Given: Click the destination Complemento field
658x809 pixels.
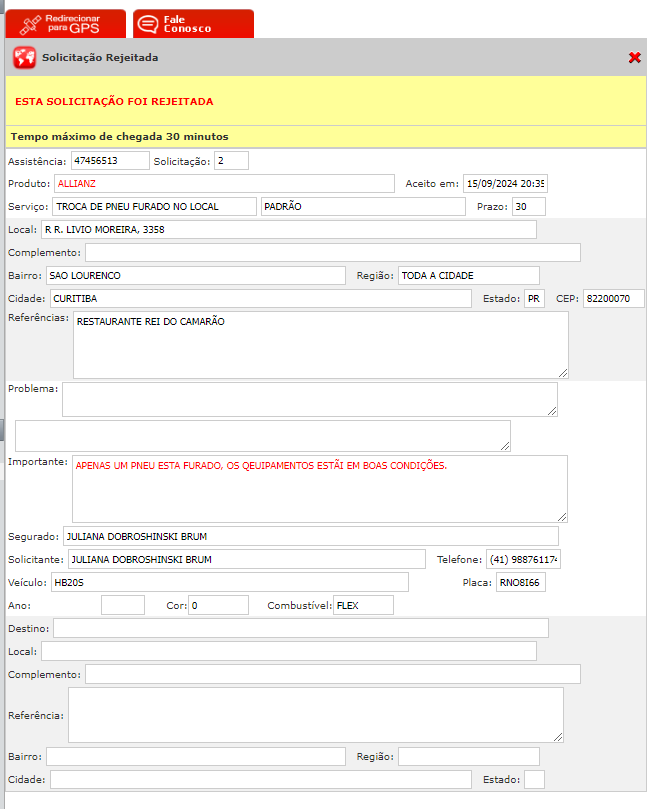Looking at the screenshot, I should pyautogui.click(x=333, y=674).
